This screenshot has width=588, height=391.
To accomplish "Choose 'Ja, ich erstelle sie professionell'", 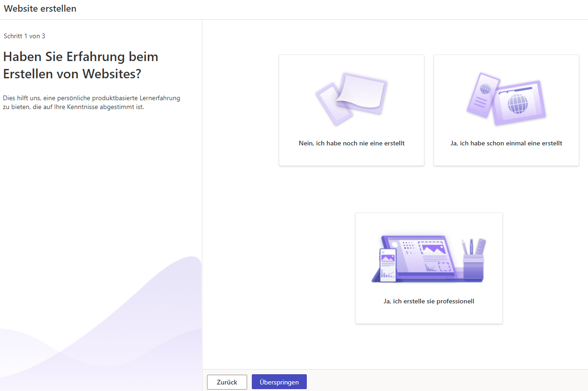I will point(429,302).
